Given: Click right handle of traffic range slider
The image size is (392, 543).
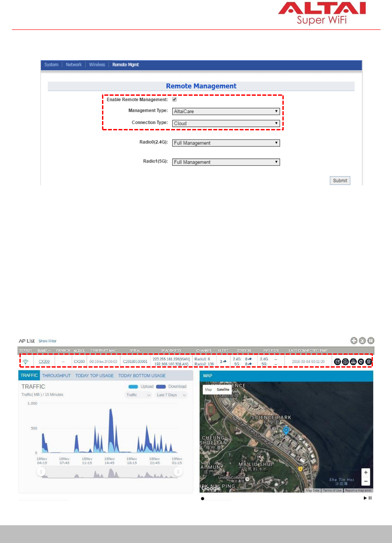Looking at the screenshot, I should [178, 472].
